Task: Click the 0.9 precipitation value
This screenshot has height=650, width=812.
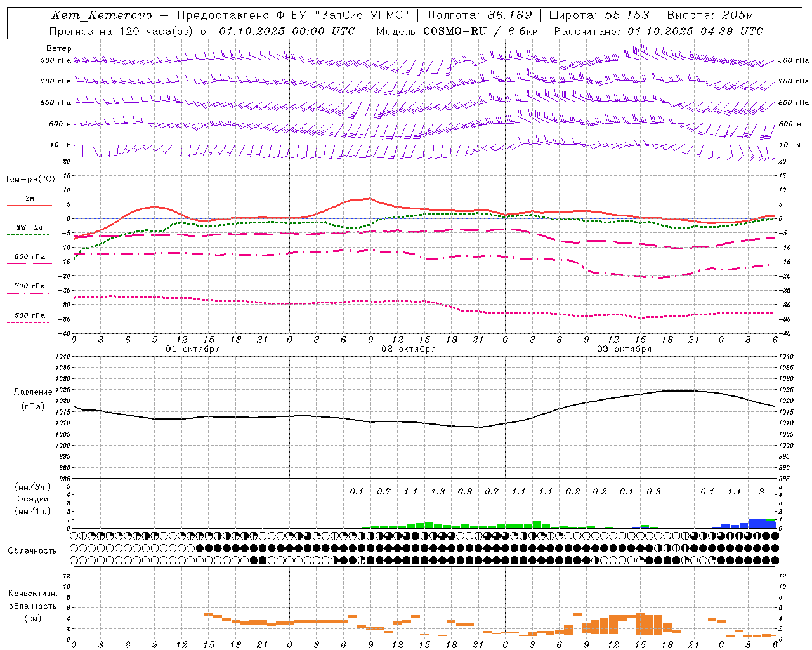Action: [465, 491]
